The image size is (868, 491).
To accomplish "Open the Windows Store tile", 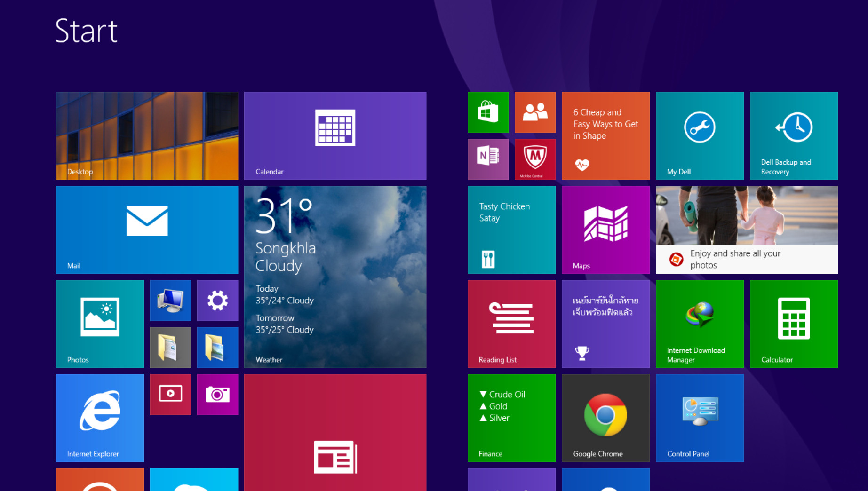I will (x=488, y=112).
